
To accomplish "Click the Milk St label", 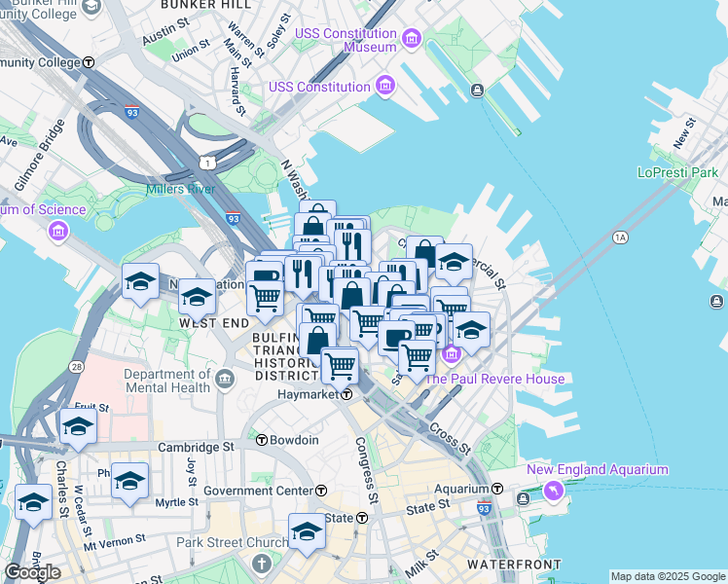I will 421,564.
